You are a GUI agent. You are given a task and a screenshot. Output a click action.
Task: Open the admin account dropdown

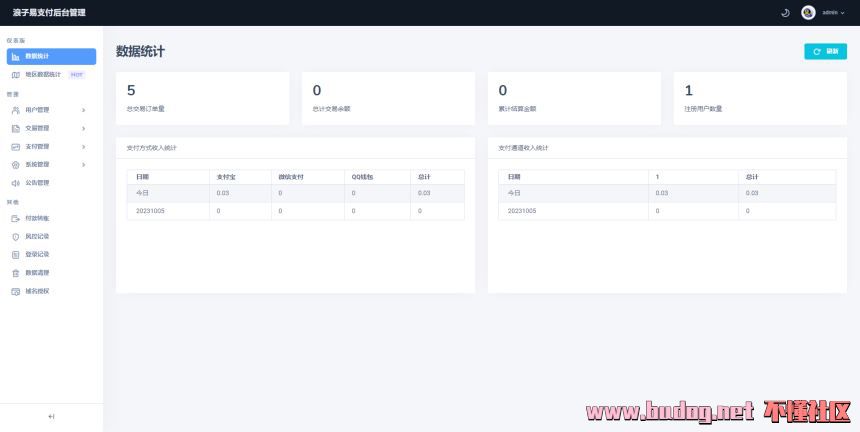pyautogui.click(x=833, y=13)
